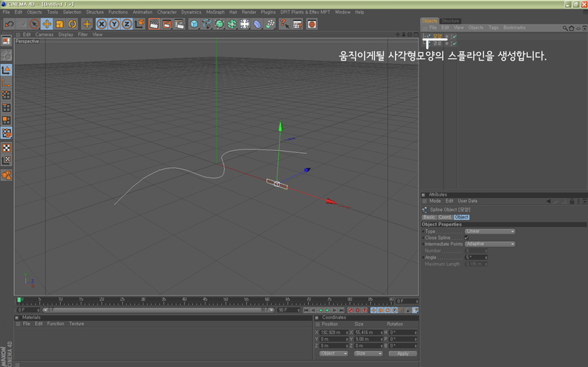Switch to Model mode in the left palette

point(6,70)
